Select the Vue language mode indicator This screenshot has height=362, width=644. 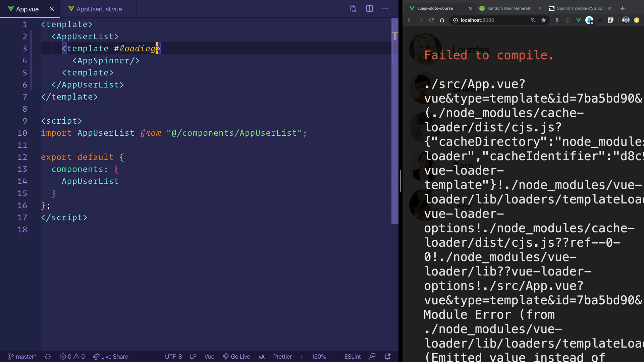(x=209, y=357)
